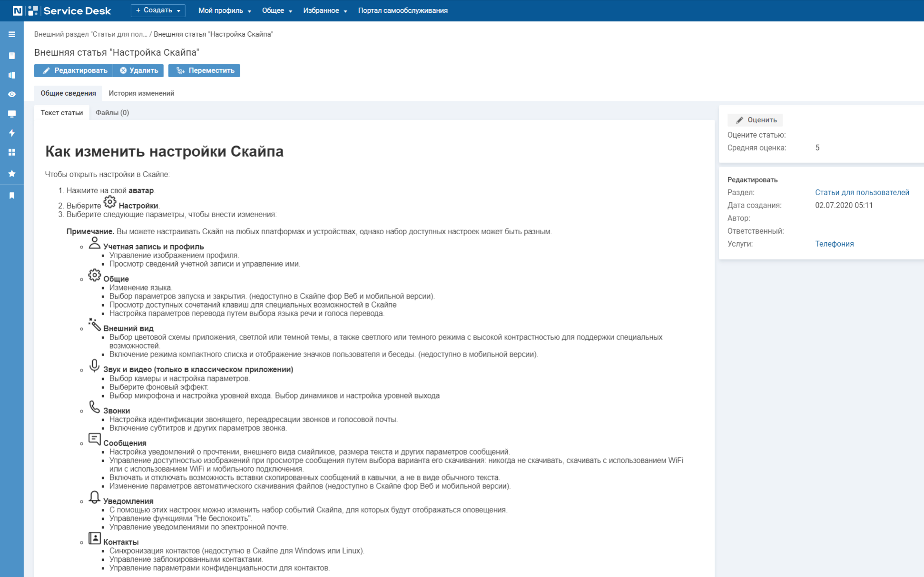Click the text 'Выберите фоновый эффект.'
Screen dimensions: 924x577
(159, 387)
